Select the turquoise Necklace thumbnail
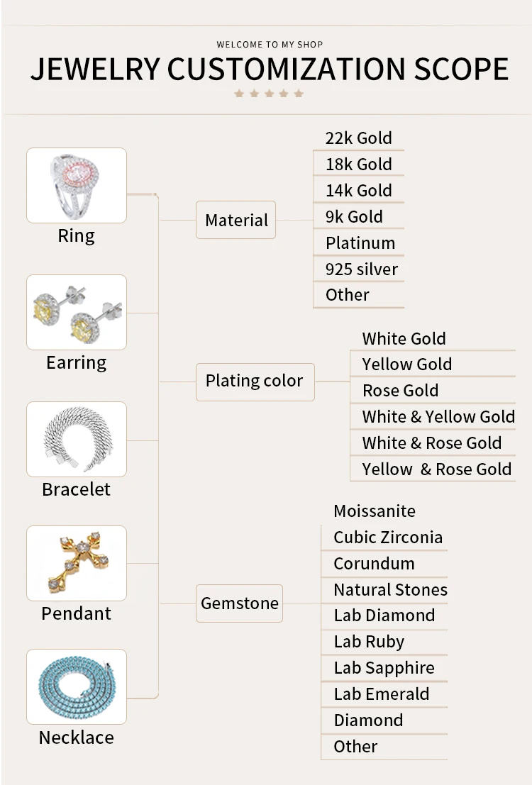The width and height of the screenshot is (532, 785). [77, 687]
